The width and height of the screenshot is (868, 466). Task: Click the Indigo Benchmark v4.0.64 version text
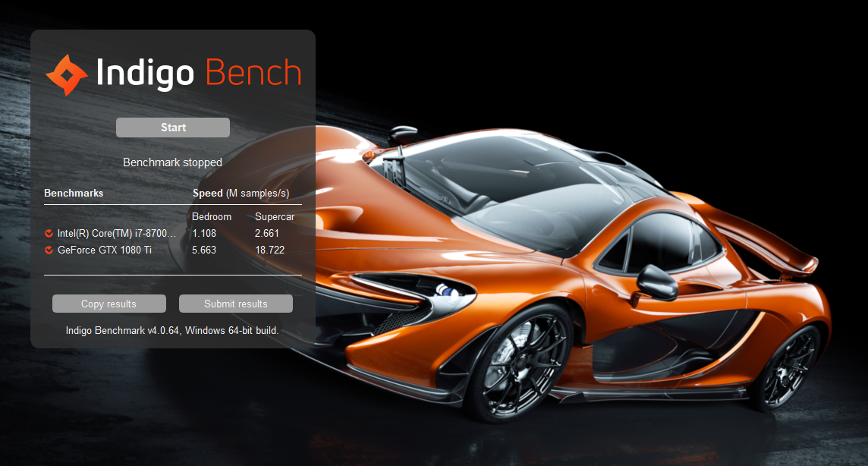coord(172,330)
